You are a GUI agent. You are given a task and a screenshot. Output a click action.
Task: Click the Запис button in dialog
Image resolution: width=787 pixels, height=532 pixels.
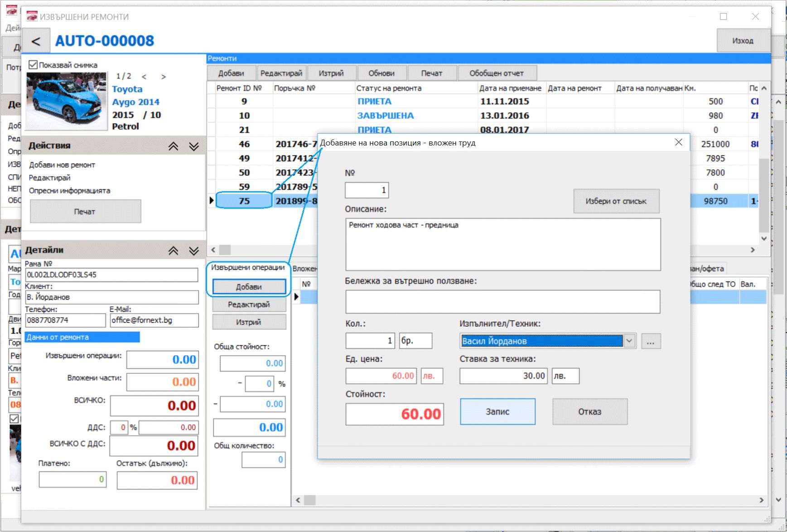(497, 411)
